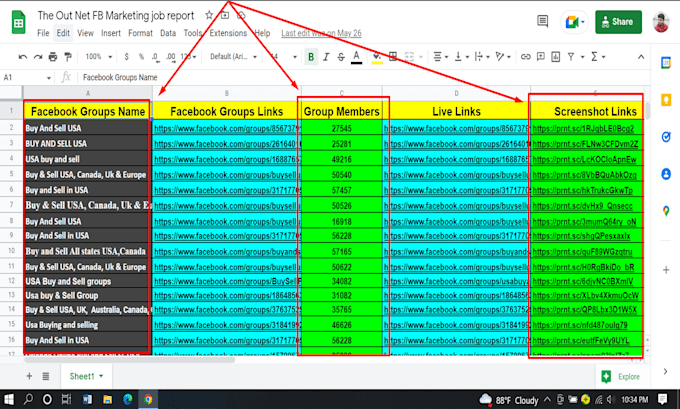Open the Default (Arial) font dropdown

point(233,57)
